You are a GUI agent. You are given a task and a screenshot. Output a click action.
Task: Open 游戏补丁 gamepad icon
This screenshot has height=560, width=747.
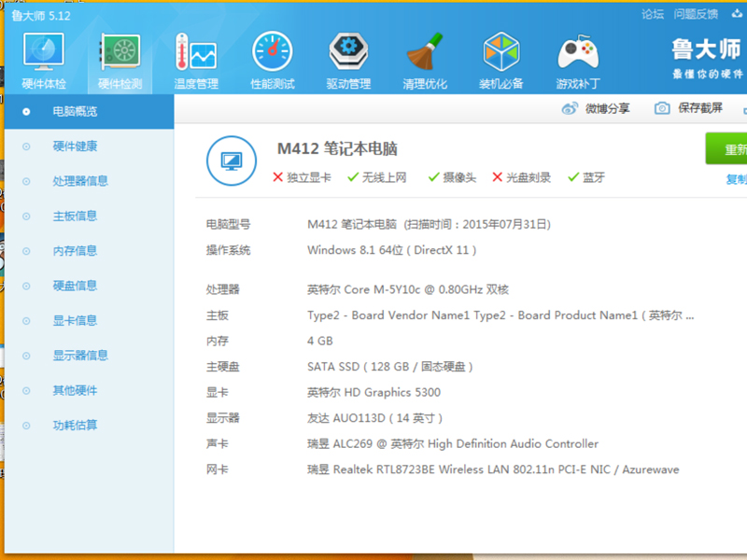(x=578, y=52)
